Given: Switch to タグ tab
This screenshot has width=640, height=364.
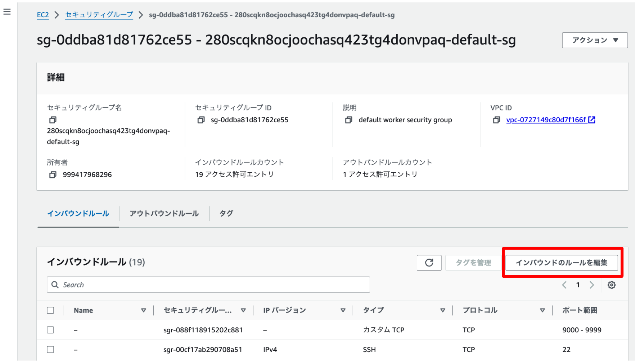Looking at the screenshot, I should pos(226,214).
